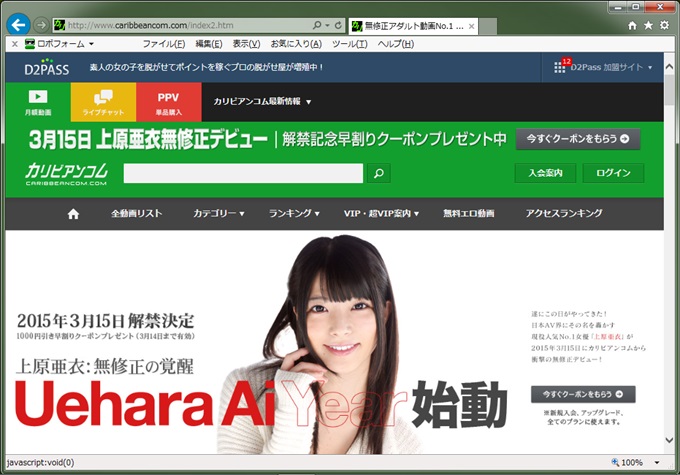Open Favorites with the star icon

point(648,26)
